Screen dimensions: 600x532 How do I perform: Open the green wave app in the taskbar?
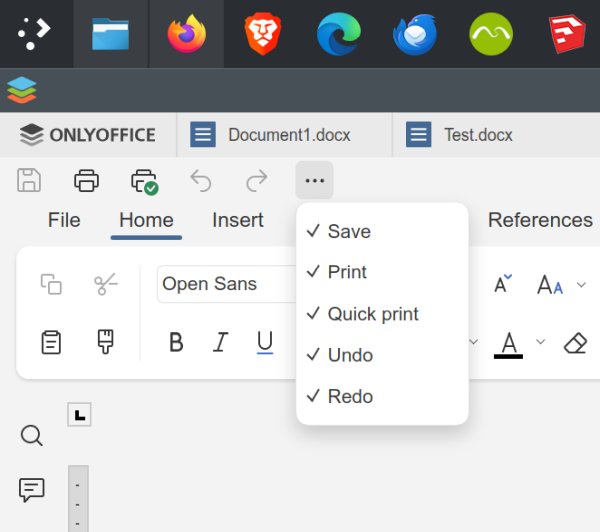click(491, 34)
